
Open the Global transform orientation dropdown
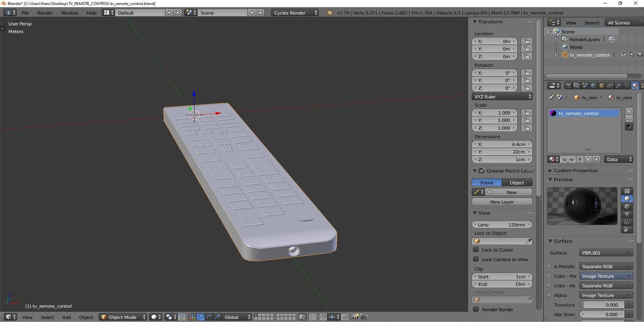coord(237,317)
